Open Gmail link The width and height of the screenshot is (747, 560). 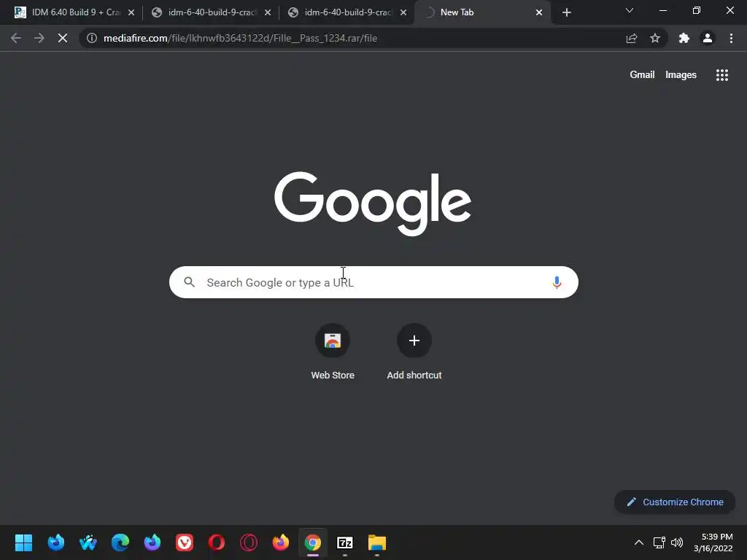(x=642, y=75)
